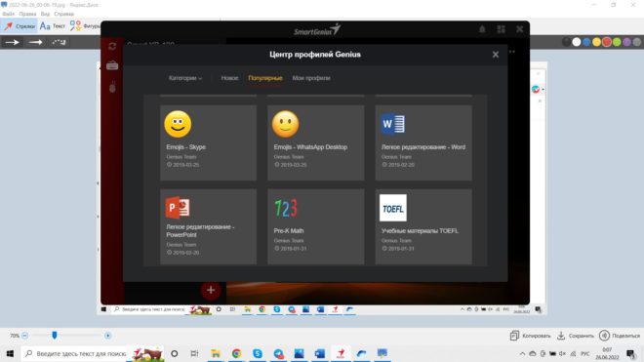Click the SmartGenius grid layout icon
The image size is (644, 362).
[x=502, y=29]
